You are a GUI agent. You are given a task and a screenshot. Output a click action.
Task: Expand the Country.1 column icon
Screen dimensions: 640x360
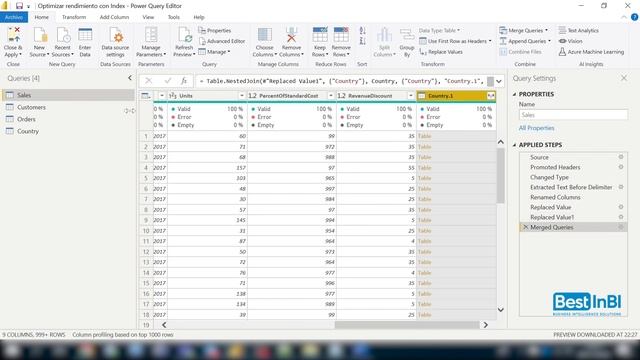pyautogui.click(x=491, y=96)
